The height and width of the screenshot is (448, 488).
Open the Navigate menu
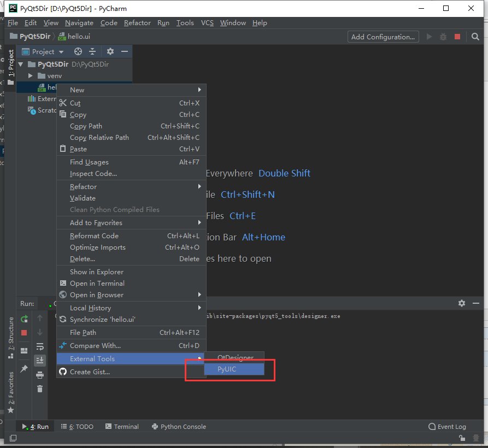tap(79, 23)
